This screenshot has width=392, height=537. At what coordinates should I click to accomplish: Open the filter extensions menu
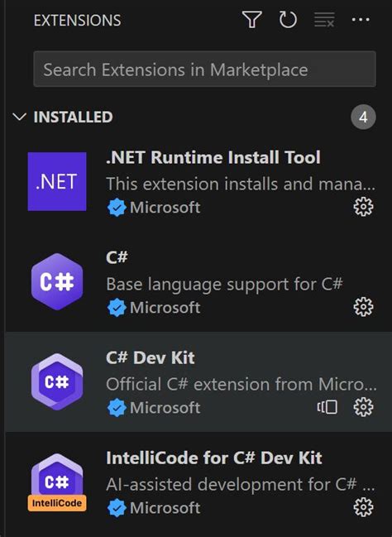[x=252, y=20]
